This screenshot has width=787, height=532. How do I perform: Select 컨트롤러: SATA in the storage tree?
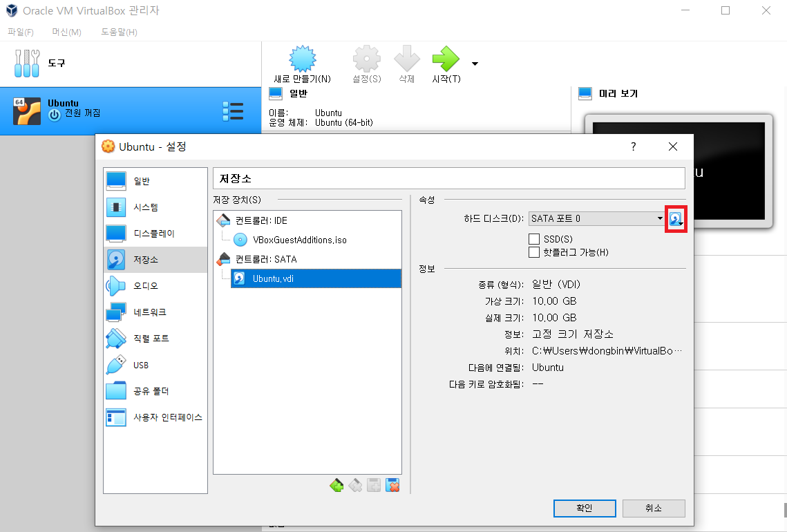tap(266, 259)
